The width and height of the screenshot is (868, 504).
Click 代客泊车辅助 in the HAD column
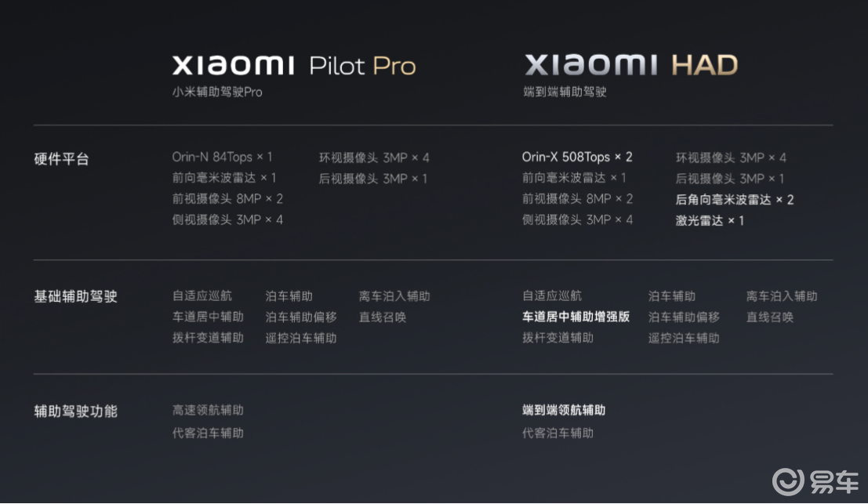558,433
